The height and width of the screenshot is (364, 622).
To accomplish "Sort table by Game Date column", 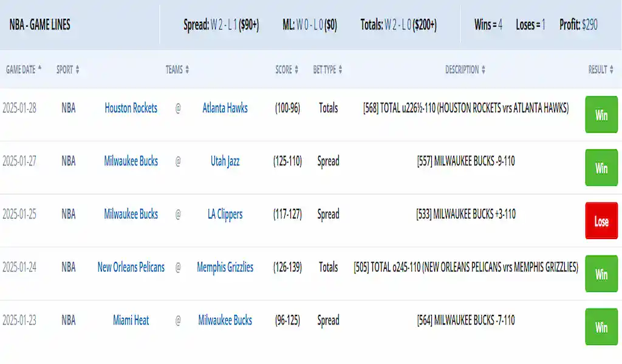I will [x=24, y=70].
